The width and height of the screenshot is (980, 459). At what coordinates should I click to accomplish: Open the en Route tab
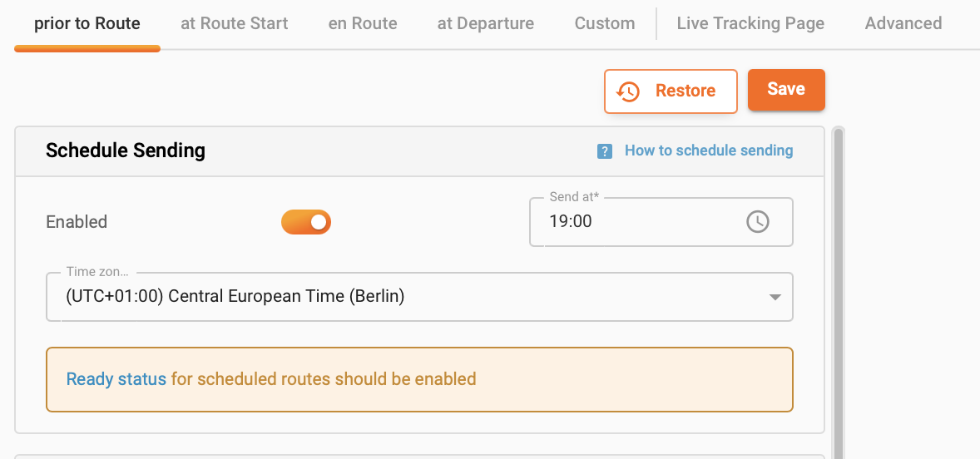tap(363, 23)
